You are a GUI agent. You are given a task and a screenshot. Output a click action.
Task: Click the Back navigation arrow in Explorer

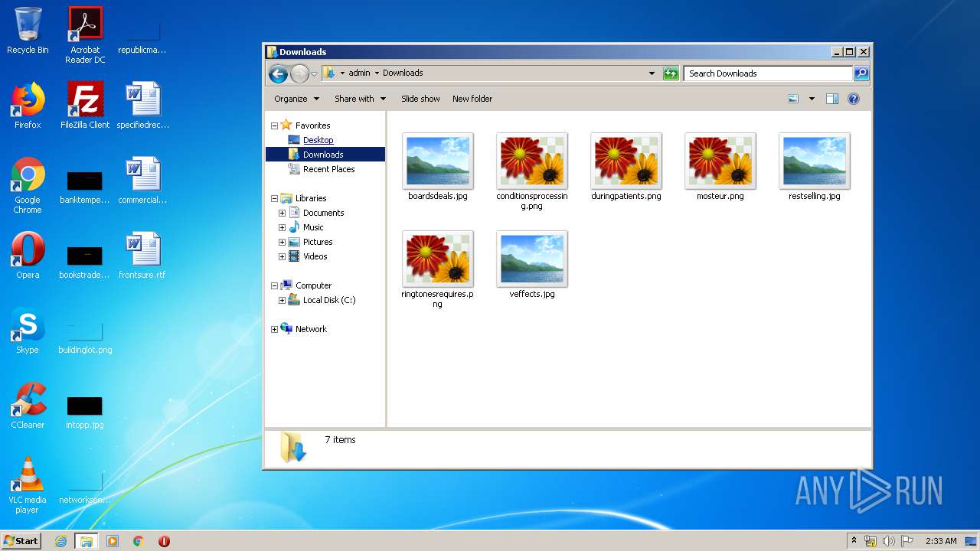pos(279,73)
